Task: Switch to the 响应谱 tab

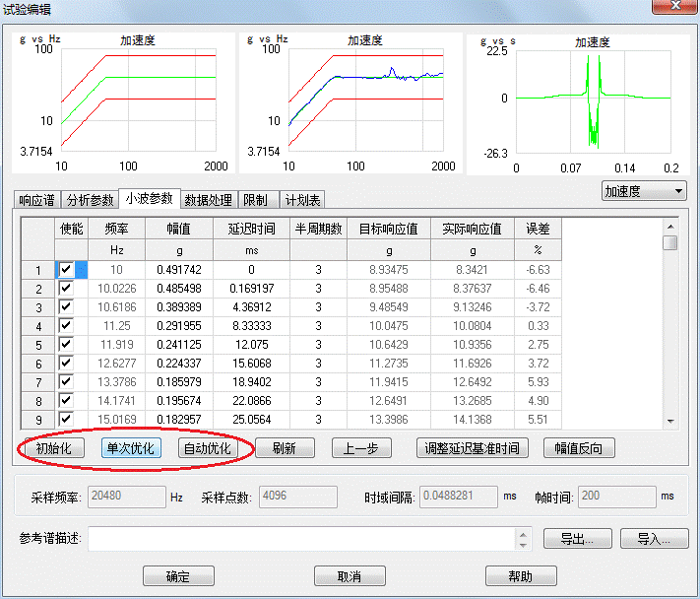Action: click(x=37, y=200)
